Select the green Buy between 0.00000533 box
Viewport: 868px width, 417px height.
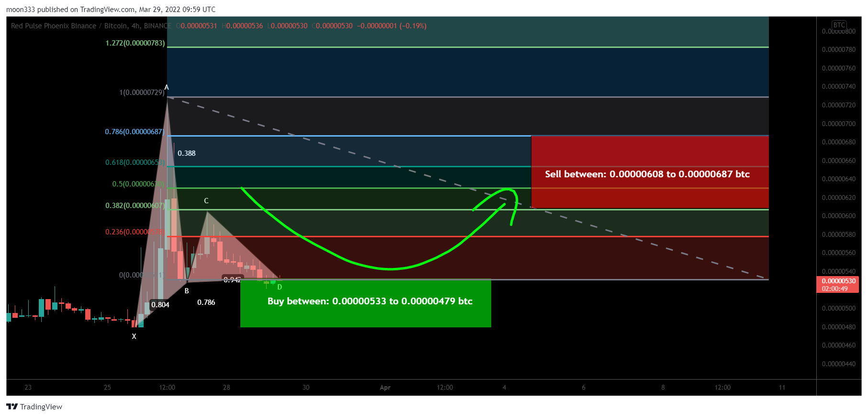tap(365, 303)
